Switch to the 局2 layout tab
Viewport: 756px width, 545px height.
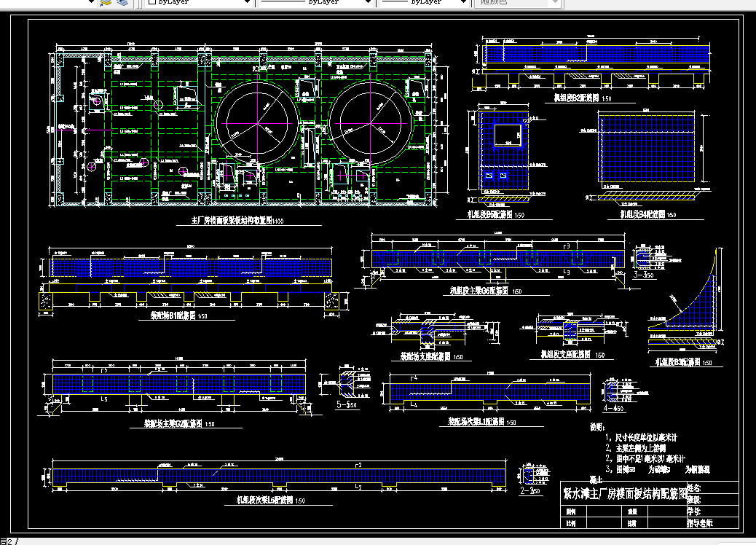(7, 541)
